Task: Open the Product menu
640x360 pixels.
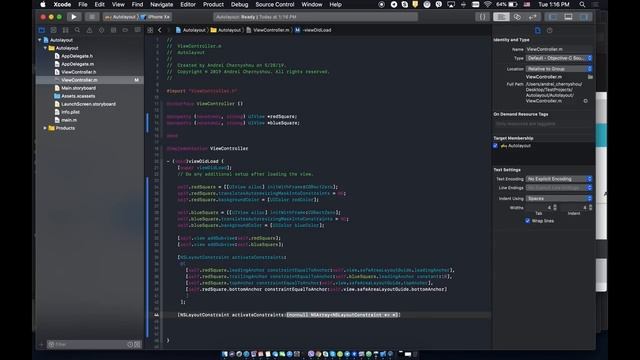Action: point(213,4)
